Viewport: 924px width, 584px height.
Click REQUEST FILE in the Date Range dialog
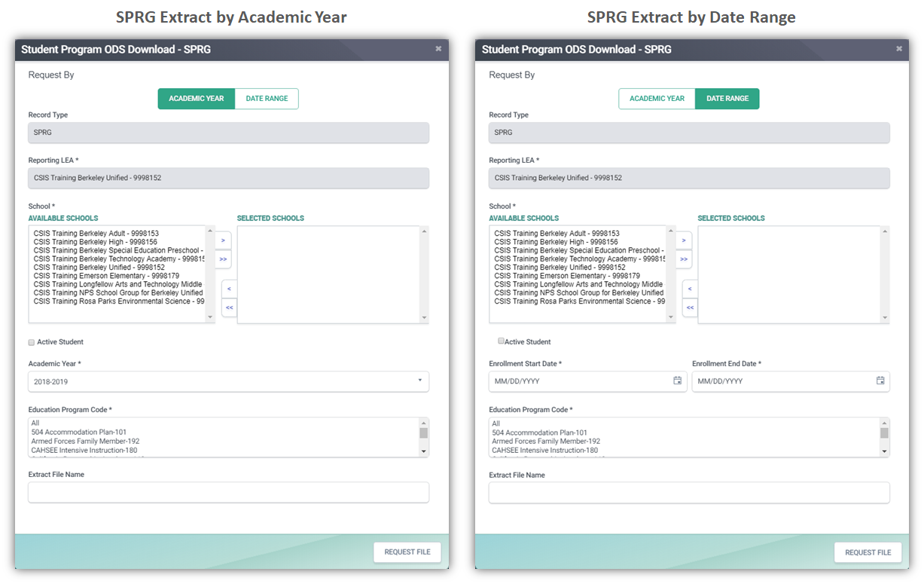pyautogui.click(x=868, y=552)
